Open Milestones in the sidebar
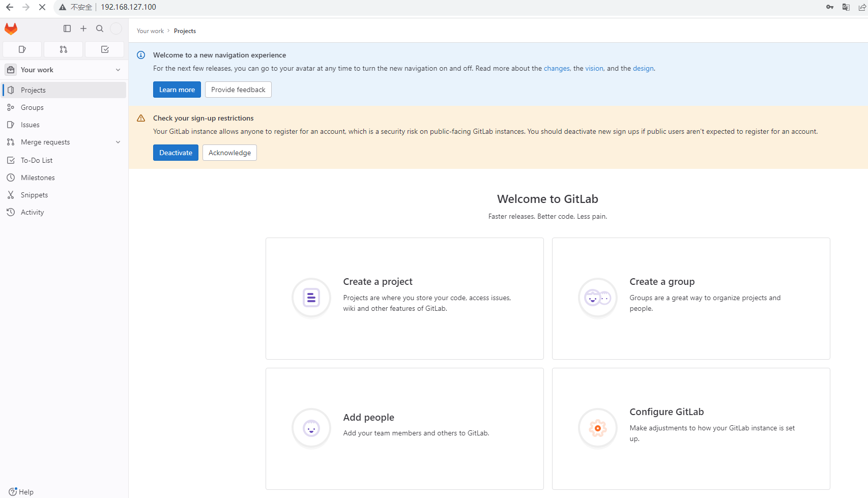 pyautogui.click(x=64, y=178)
